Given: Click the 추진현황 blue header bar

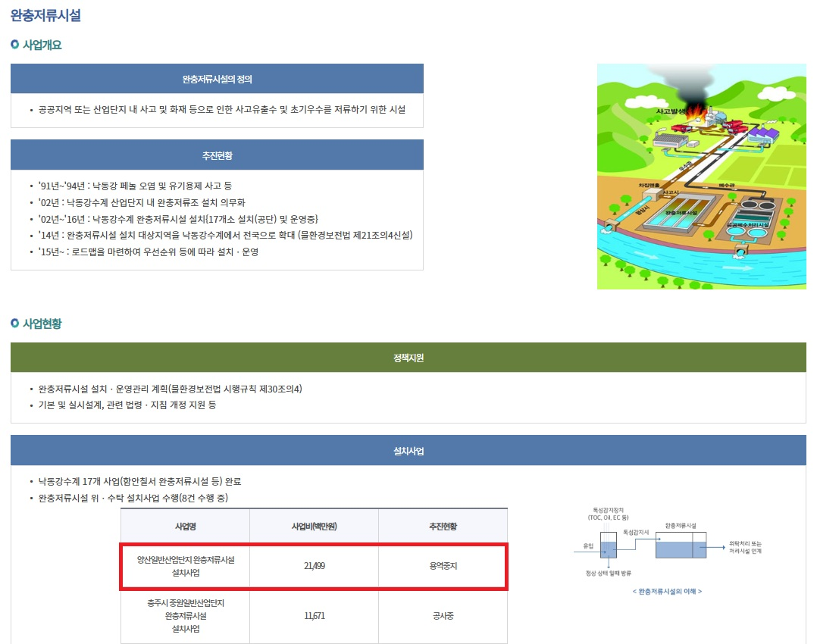Looking at the screenshot, I should point(217,155).
